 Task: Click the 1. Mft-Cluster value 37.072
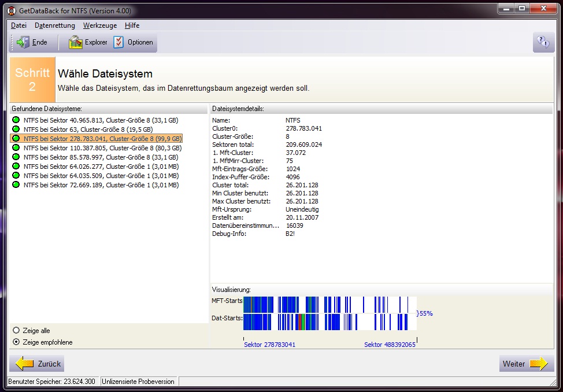click(296, 153)
